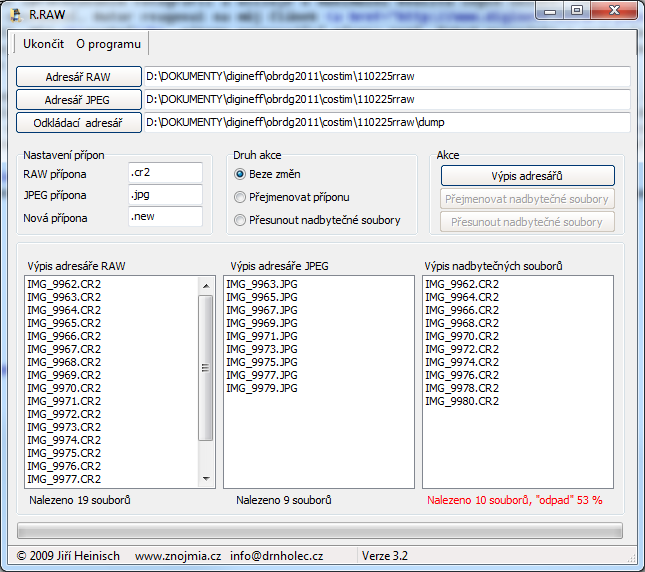Choose the Přejmenovat příponu radio option
Image resolution: width=645 pixels, height=572 pixels.
pyautogui.click(x=239, y=197)
